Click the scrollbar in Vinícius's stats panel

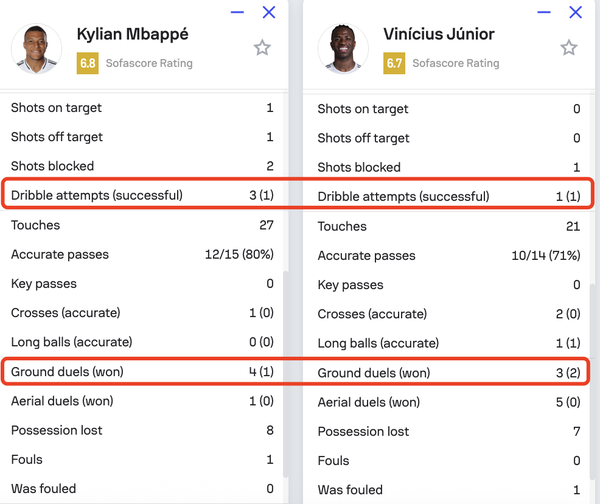(592, 381)
